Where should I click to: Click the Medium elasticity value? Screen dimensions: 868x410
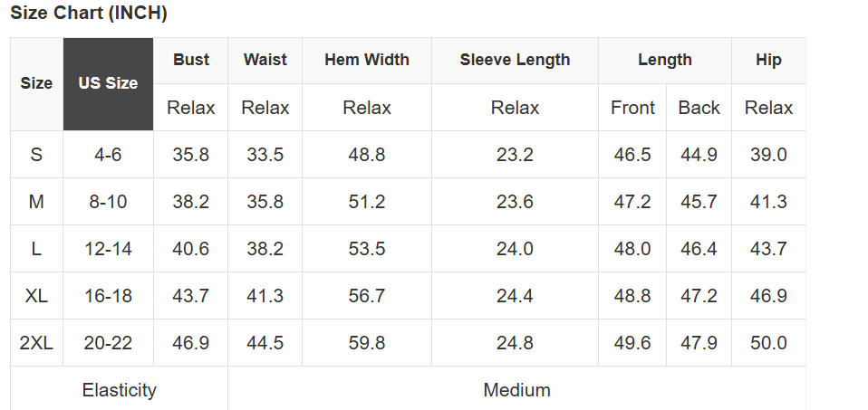point(516,390)
